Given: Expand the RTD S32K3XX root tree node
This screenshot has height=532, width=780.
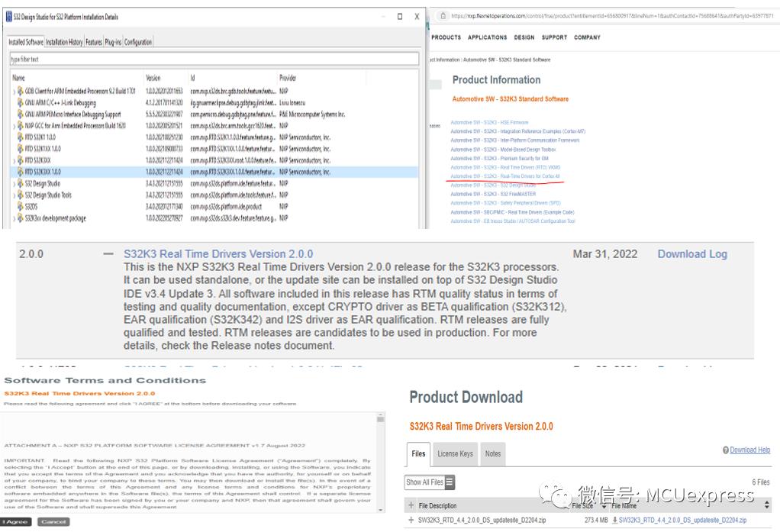Looking at the screenshot, I should tap(14, 160).
